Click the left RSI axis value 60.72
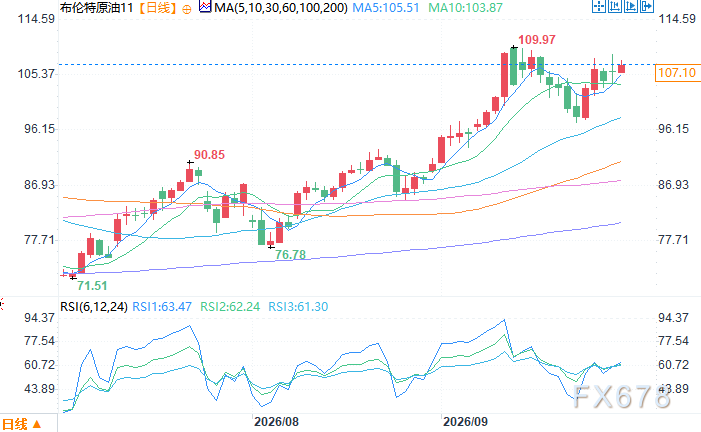This screenshot has height=432, width=701. [x=39, y=364]
